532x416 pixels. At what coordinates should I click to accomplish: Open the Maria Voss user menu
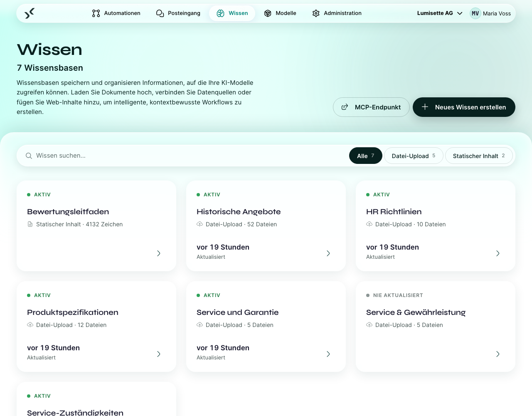490,13
